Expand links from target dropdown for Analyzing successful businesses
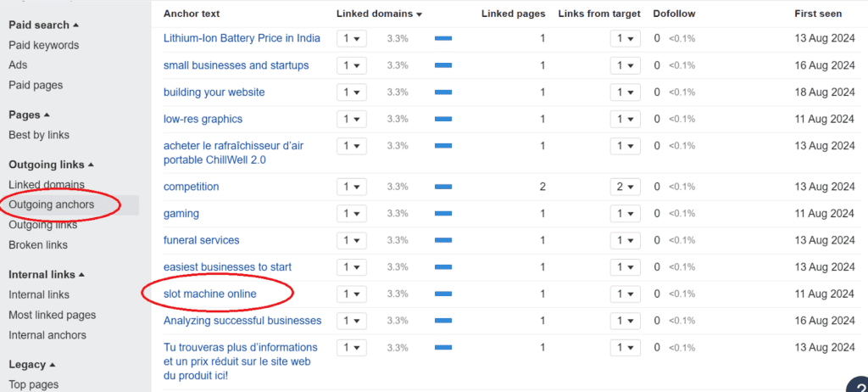Viewport: 868px width, 392px height. click(x=625, y=321)
